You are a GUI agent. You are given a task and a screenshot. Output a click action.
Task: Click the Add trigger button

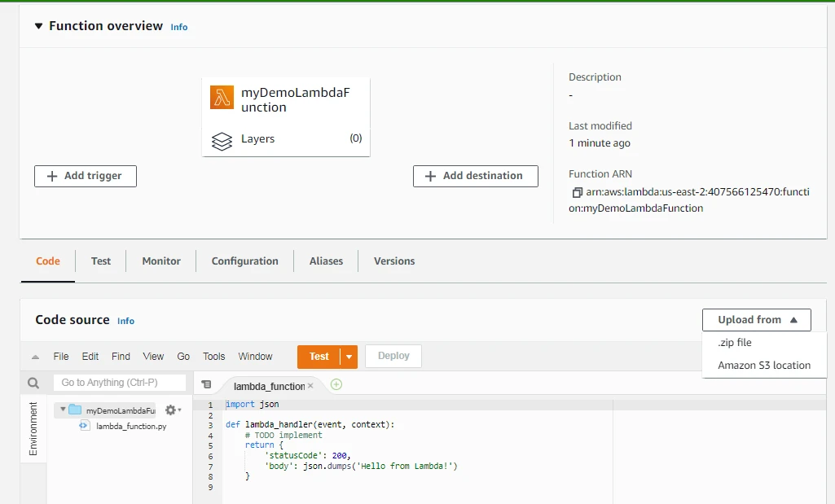(86, 176)
